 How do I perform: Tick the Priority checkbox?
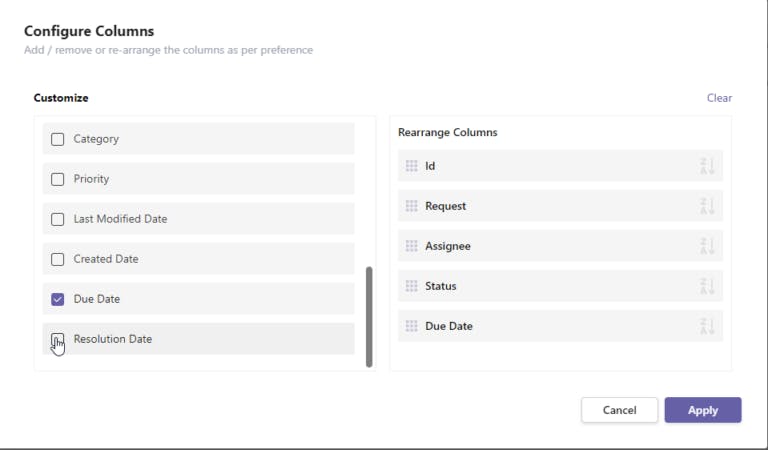click(58, 179)
